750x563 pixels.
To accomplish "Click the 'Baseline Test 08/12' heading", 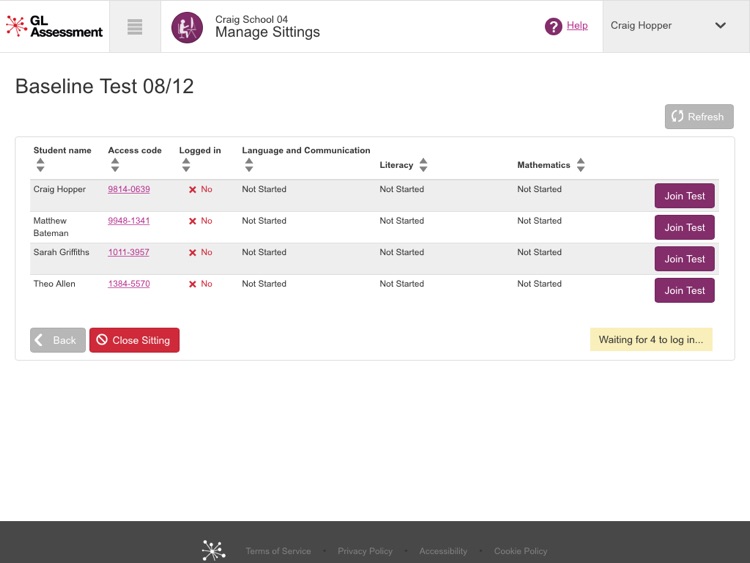I will (104, 87).
